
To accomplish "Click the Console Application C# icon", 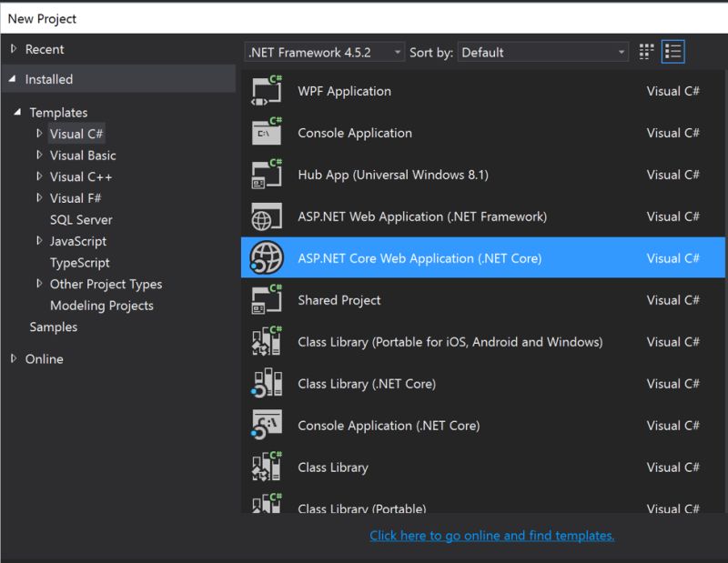I will [x=265, y=133].
